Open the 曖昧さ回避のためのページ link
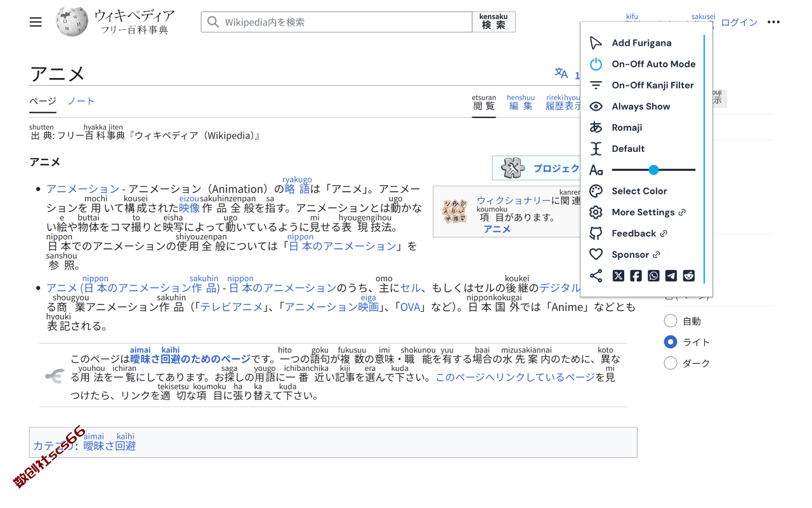The image size is (812, 508). (190, 359)
